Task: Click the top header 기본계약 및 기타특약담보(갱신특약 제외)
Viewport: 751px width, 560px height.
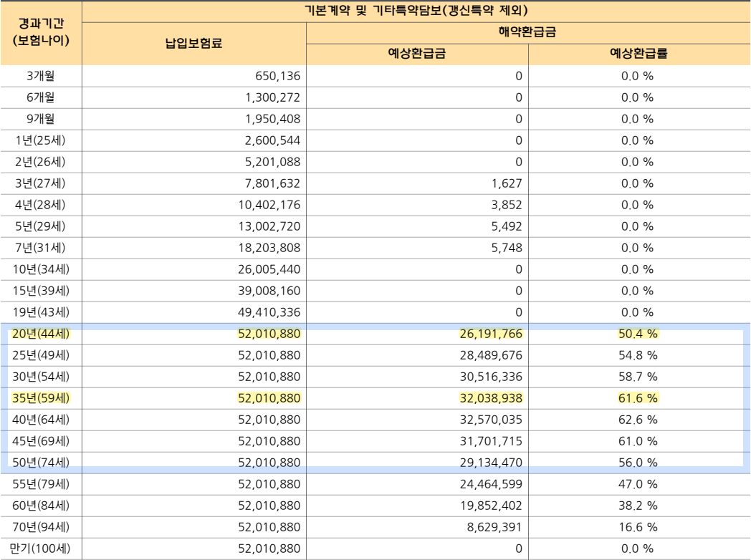Action: [416, 11]
